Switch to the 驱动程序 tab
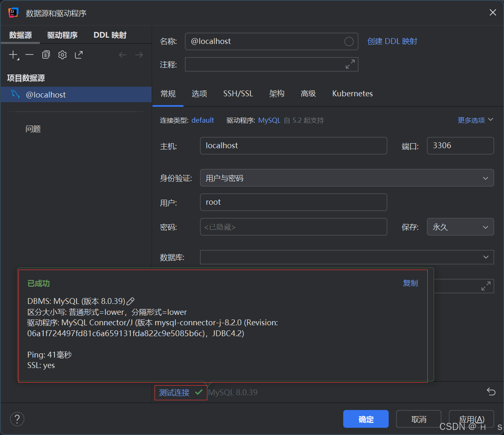Image resolution: width=504 pixels, height=435 pixels. coord(62,35)
